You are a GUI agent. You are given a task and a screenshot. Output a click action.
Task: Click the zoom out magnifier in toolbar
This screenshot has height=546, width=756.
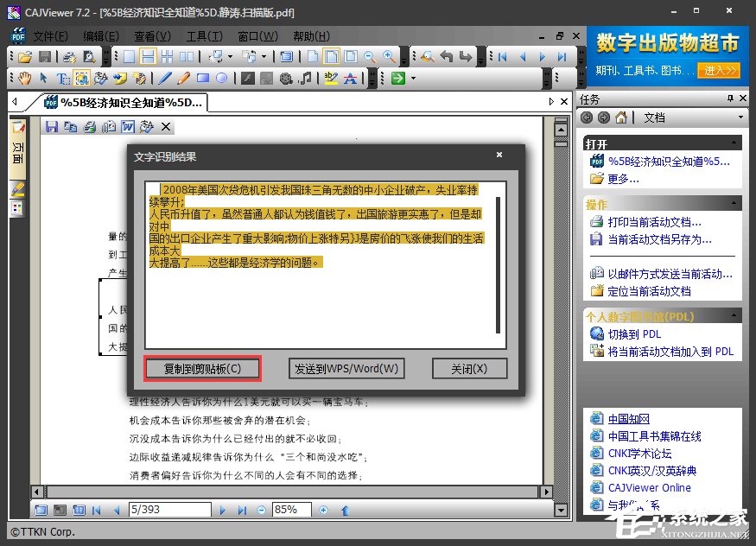click(x=370, y=57)
